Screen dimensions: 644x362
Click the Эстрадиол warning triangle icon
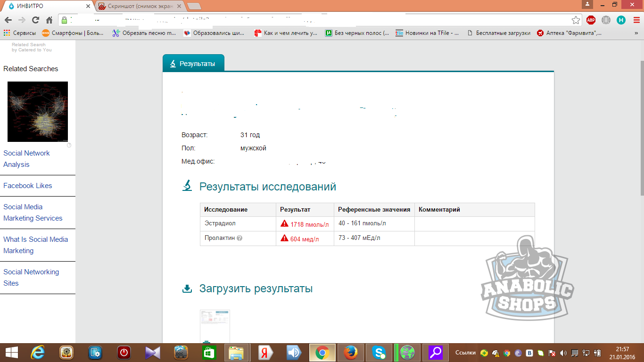[x=284, y=223]
